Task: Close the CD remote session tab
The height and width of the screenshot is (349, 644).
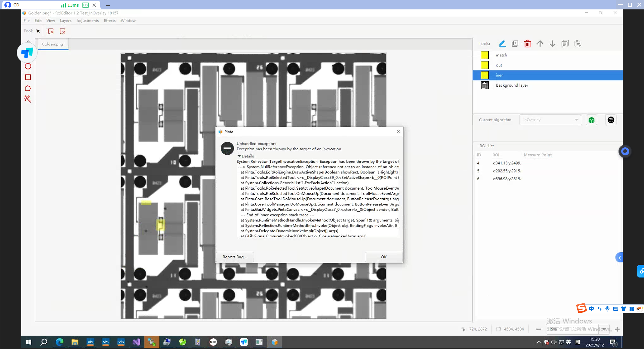Action: [x=94, y=5]
